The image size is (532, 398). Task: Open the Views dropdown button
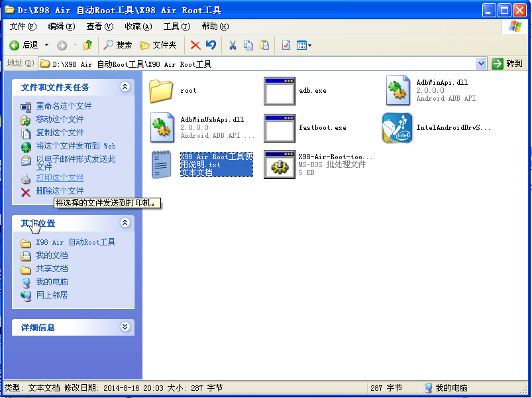(303, 45)
